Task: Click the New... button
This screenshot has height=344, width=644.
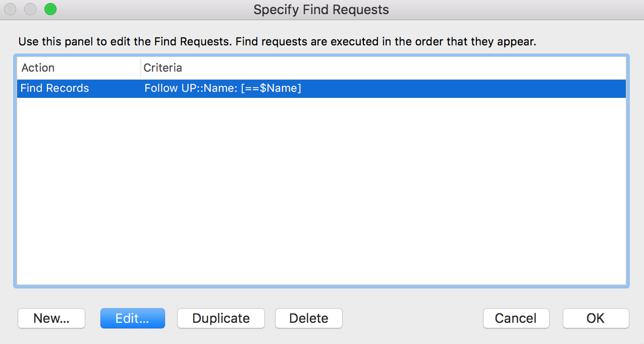Action: click(x=51, y=318)
